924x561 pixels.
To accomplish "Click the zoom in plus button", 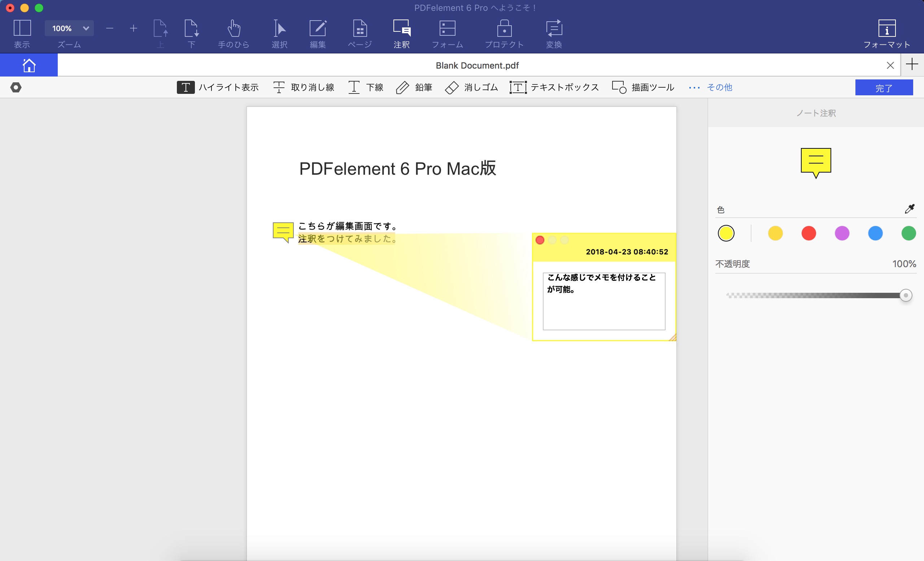I will 133,28.
